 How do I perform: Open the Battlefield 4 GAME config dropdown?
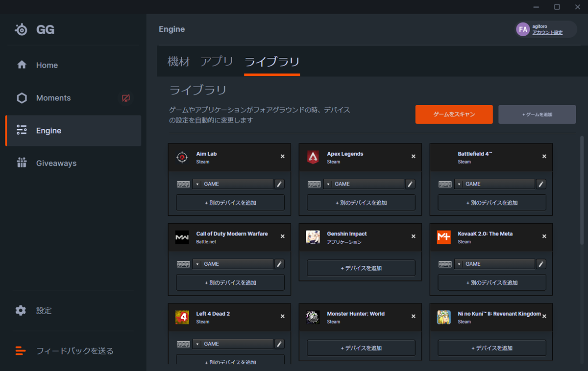coord(494,184)
